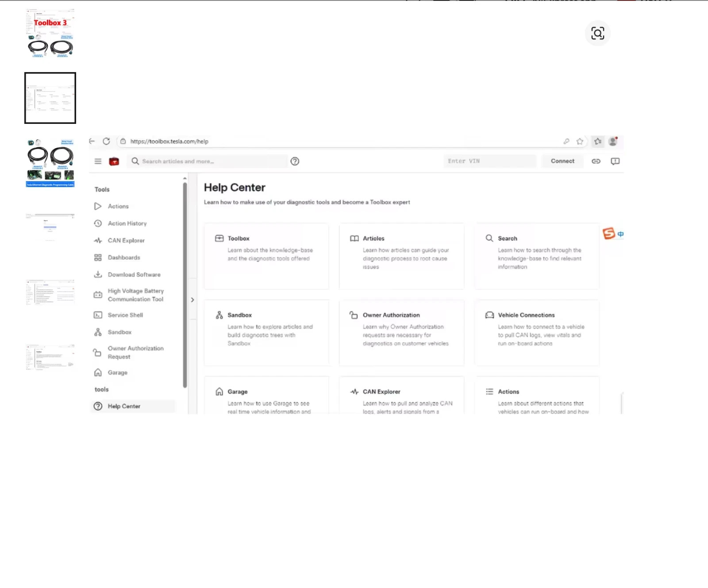Click the image search lens icon
This screenshot has width=708, height=588.
coord(597,33)
